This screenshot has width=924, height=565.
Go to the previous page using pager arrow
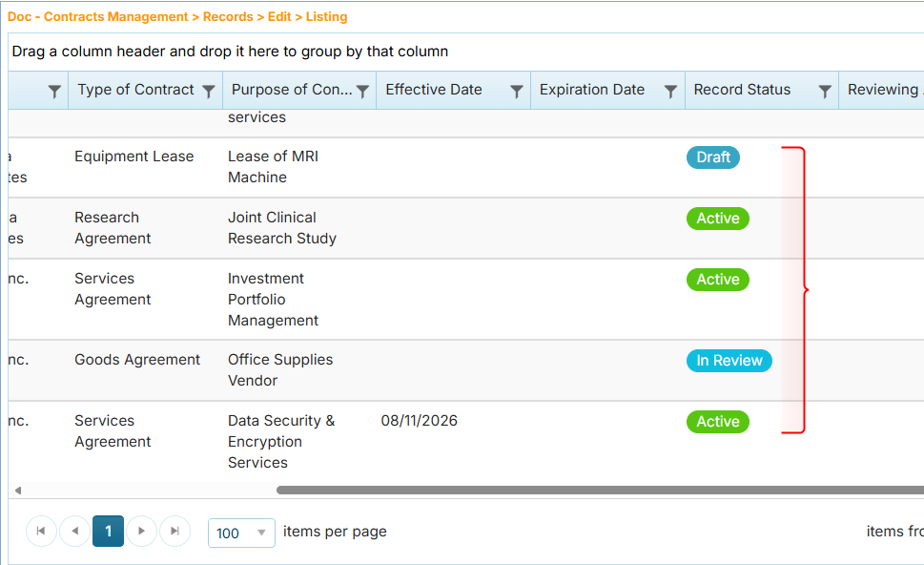[x=74, y=532]
